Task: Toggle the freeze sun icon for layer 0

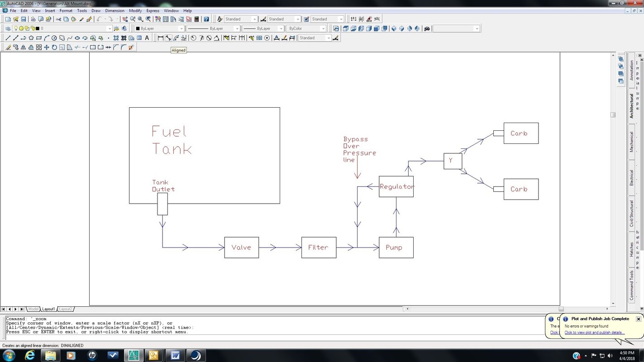Action: coord(21,29)
